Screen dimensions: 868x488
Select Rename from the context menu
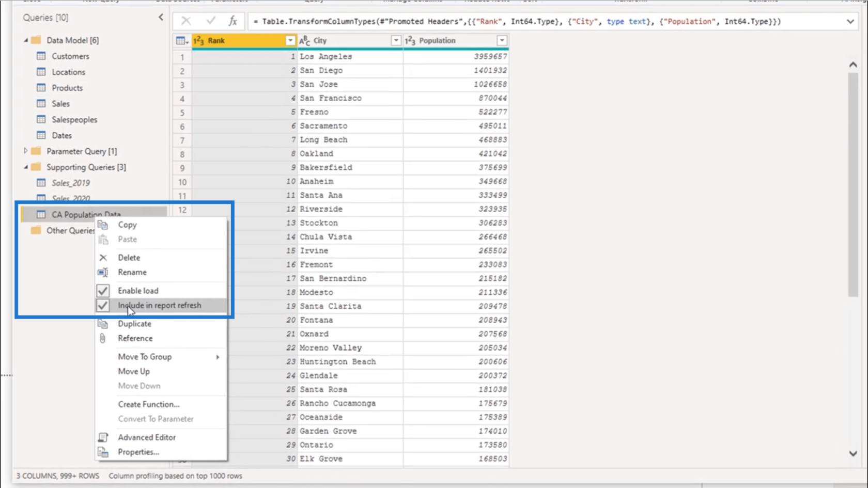click(161, 272)
